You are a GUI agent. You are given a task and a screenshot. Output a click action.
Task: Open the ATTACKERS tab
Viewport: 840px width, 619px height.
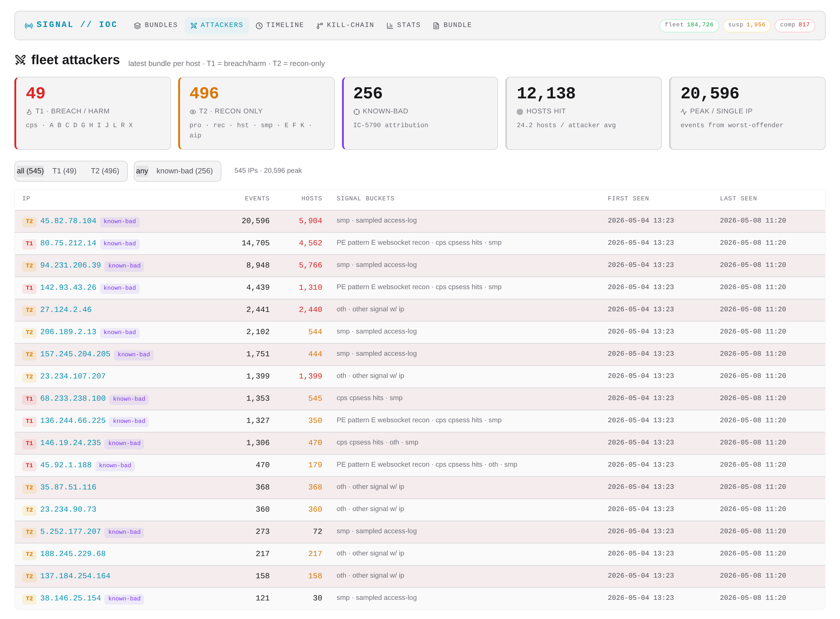217,25
